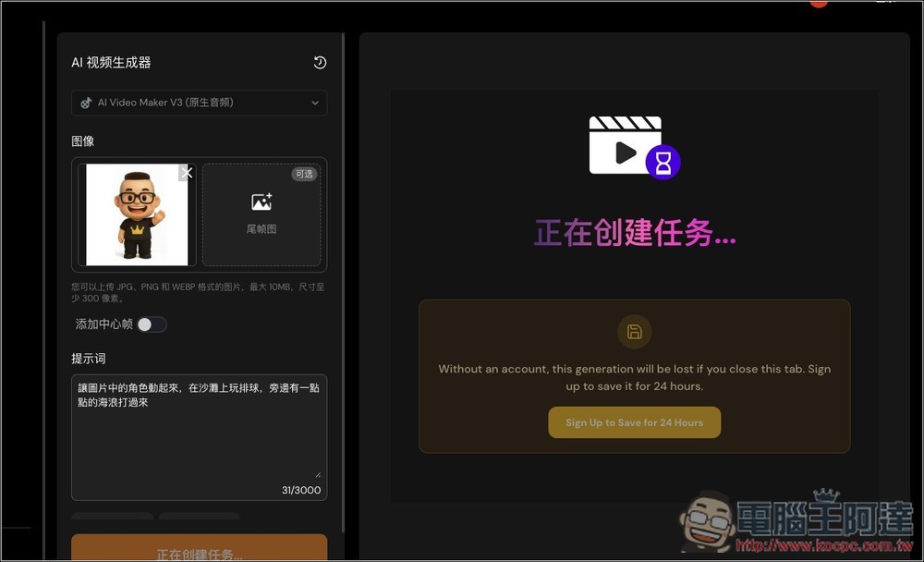
Task: Click the save floppy disk icon
Action: click(634, 332)
